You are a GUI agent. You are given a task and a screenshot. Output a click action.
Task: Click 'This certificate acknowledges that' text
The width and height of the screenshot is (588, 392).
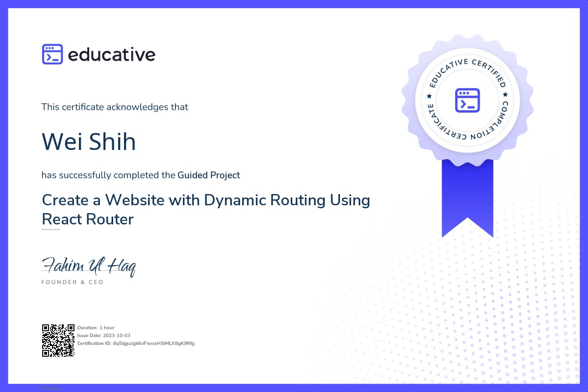pos(115,107)
